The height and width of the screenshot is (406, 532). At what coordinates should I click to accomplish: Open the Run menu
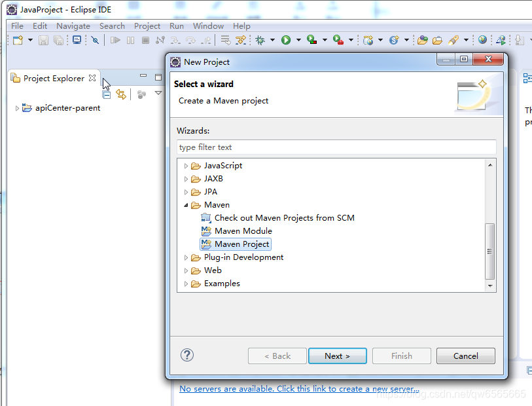click(177, 26)
